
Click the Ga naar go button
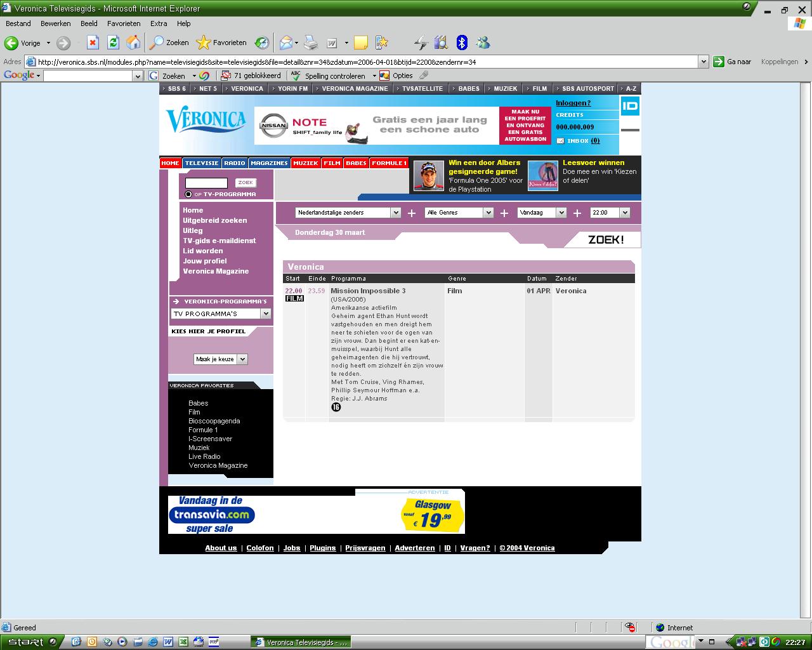pyautogui.click(x=733, y=62)
